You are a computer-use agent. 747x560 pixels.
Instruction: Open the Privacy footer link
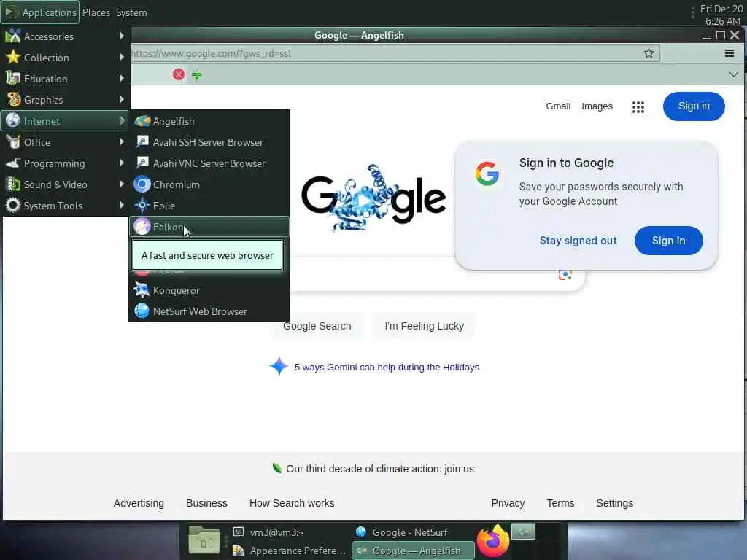tap(508, 503)
